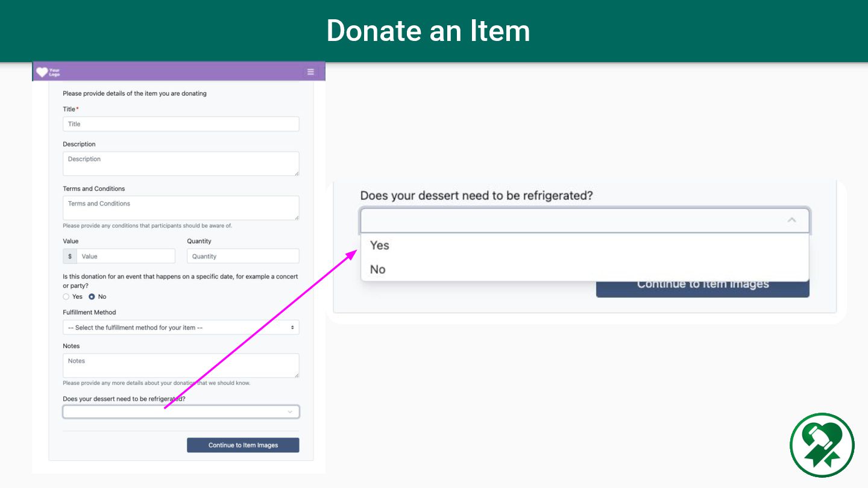Select the Yes radio button for specific date
The height and width of the screenshot is (488, 868).
[66, 296]
